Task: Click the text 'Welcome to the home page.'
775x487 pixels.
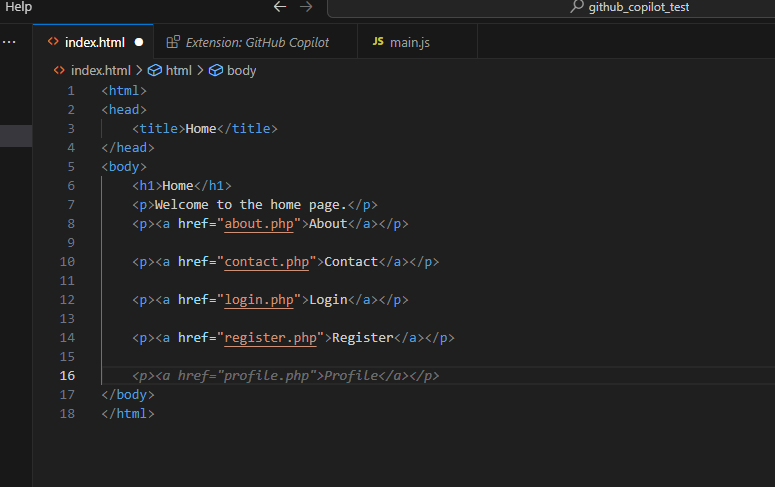Action: [x=251, y=205]
